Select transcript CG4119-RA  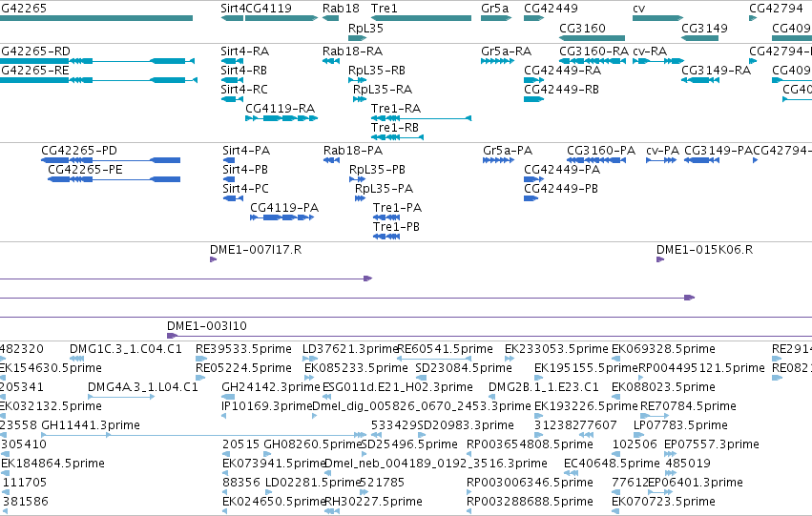[281, 118]
